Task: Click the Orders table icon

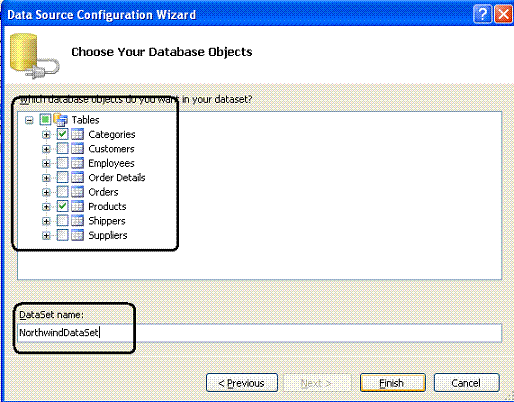Action: [x=77, y=192]
